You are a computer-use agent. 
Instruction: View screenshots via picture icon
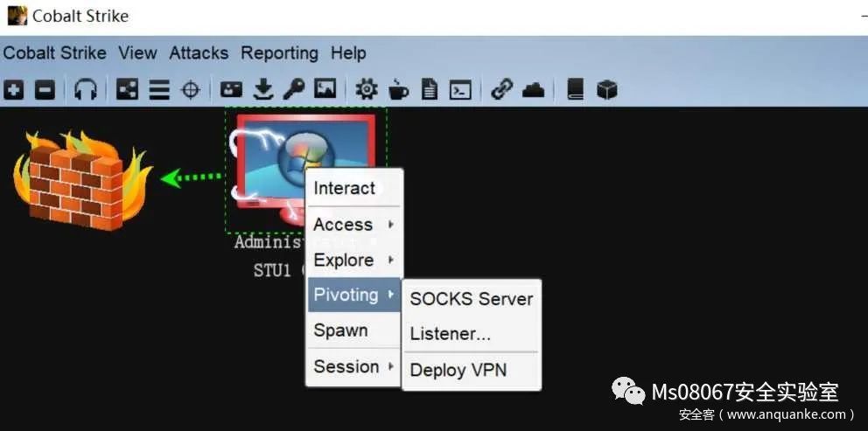coord(325,89)
